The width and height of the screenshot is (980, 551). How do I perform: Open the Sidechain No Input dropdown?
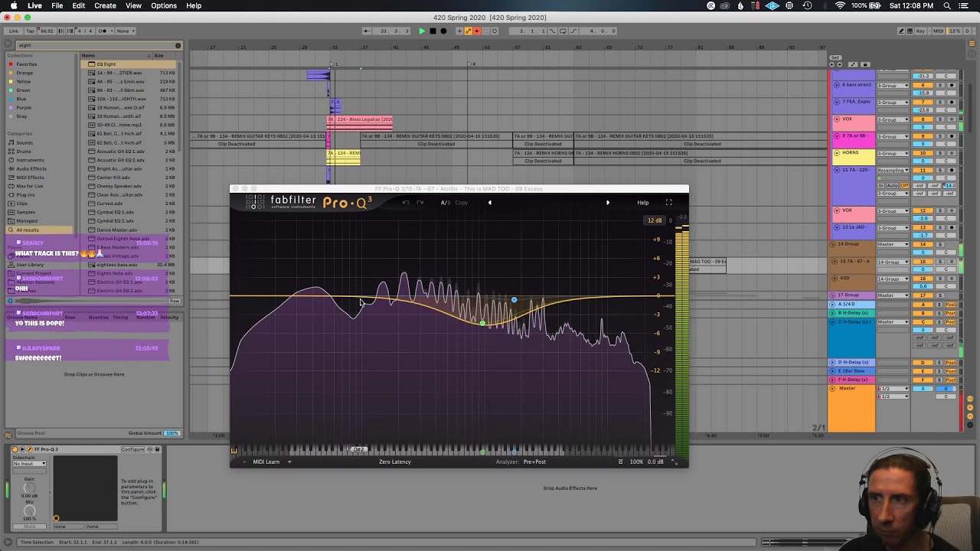29,464
